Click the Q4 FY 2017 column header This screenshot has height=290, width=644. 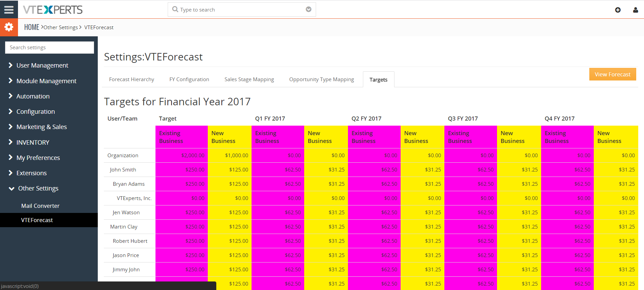559,119
